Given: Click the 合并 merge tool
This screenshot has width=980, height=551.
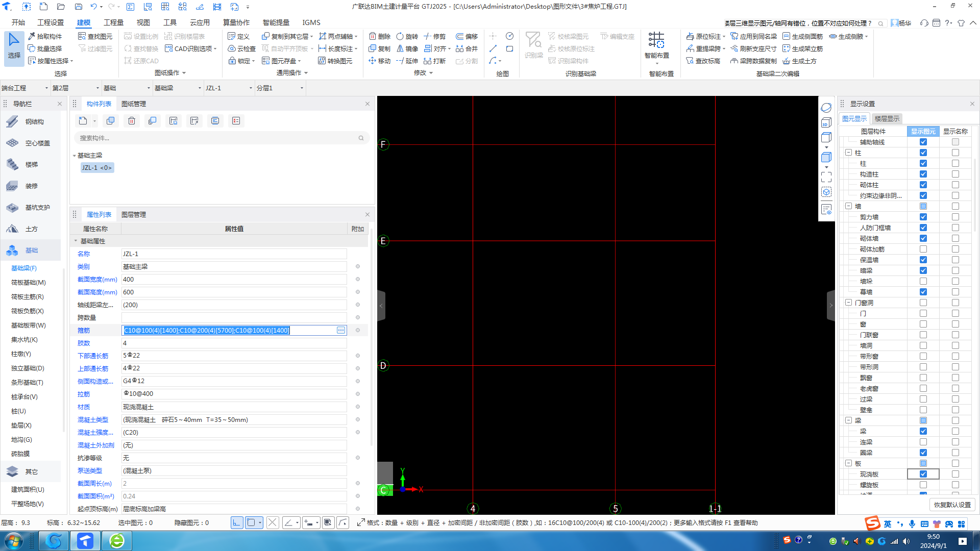Looking at the screenshot, I should click(x=467, y=48).
